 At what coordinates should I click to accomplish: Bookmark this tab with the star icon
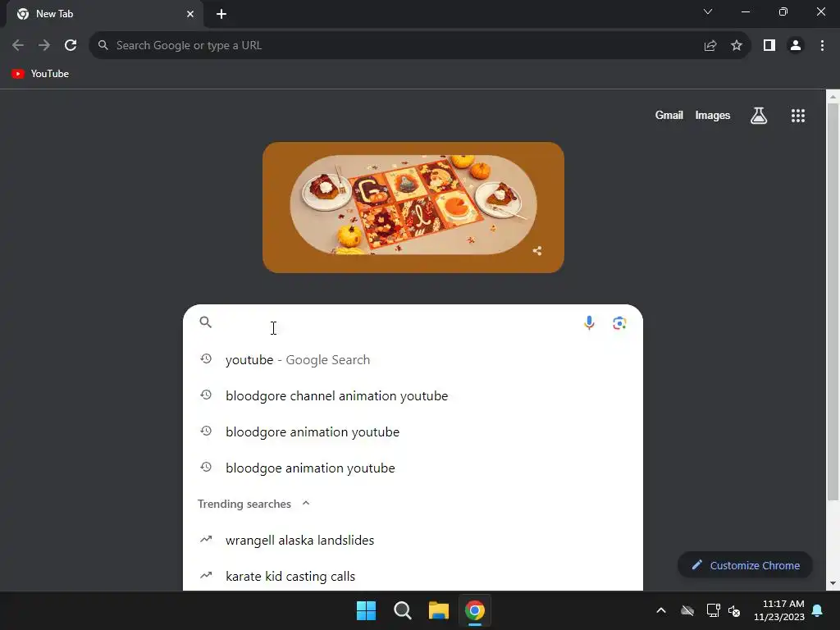tap(737, 46)
